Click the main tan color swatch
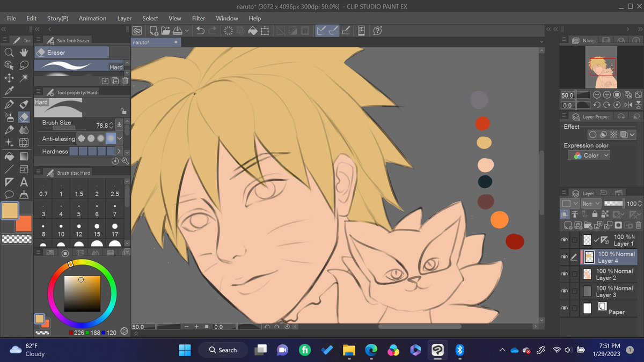The height and width of the screenshot is (362, 644). (10, 211)
